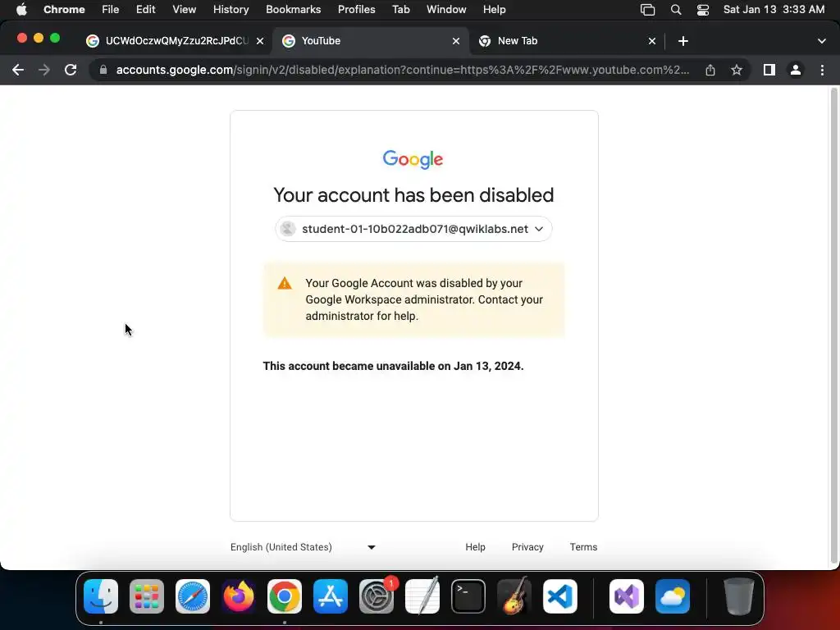This screenshot has width=840, height=630.
Task: Open the Help menu in menu bar
Action: (494, 10)
